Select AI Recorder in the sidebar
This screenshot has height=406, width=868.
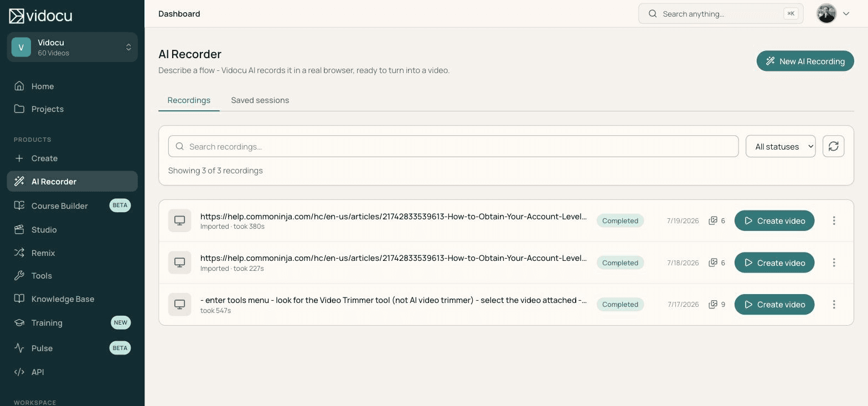point(72,181)
